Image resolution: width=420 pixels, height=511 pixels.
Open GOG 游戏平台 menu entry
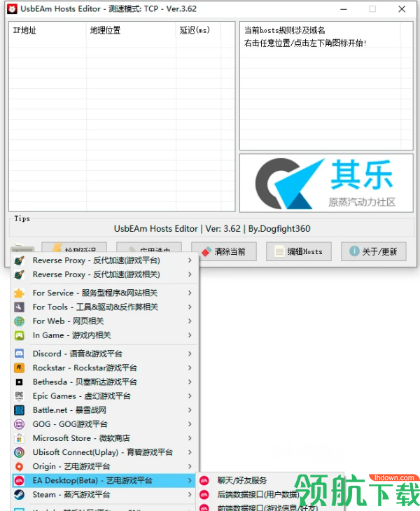pyautogui.click(x=104, y=424)
